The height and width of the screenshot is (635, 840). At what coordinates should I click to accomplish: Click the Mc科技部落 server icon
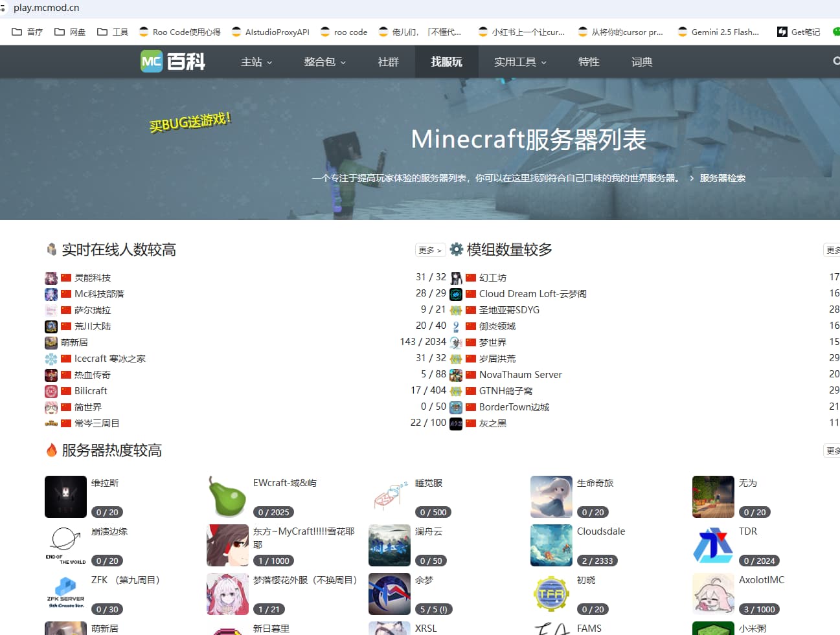pyautogui.click(x=51, y=295)
